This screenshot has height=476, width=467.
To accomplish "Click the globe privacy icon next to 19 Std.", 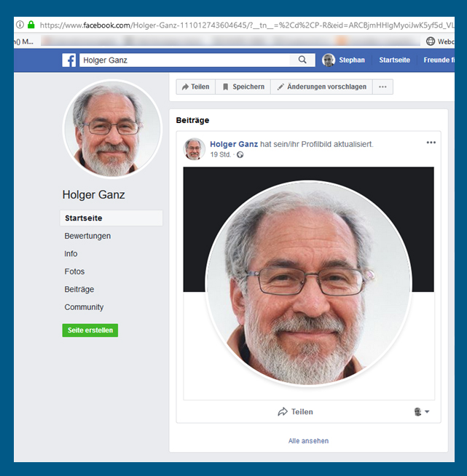I will 240,155.
